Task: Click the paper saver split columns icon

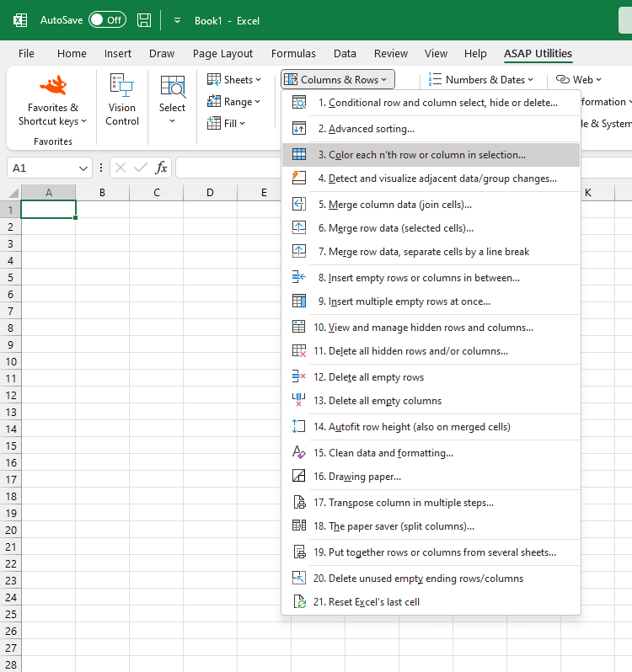Action: coord(299,526)
